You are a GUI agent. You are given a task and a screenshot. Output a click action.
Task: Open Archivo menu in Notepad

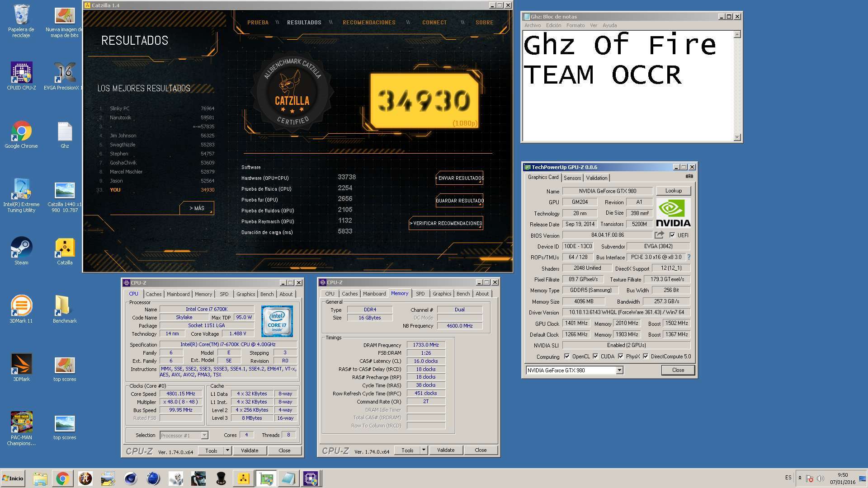533,25
